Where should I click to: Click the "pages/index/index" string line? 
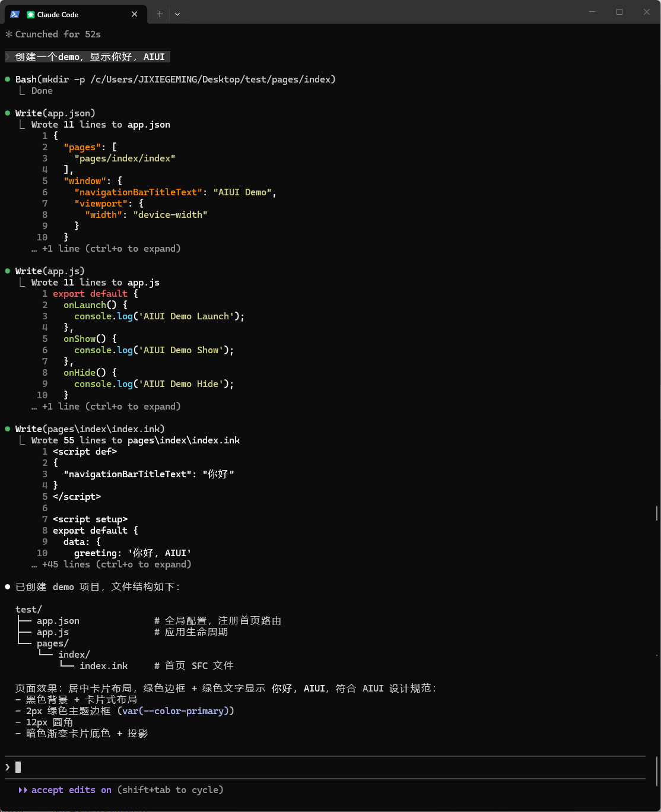[x=125, y=158]
